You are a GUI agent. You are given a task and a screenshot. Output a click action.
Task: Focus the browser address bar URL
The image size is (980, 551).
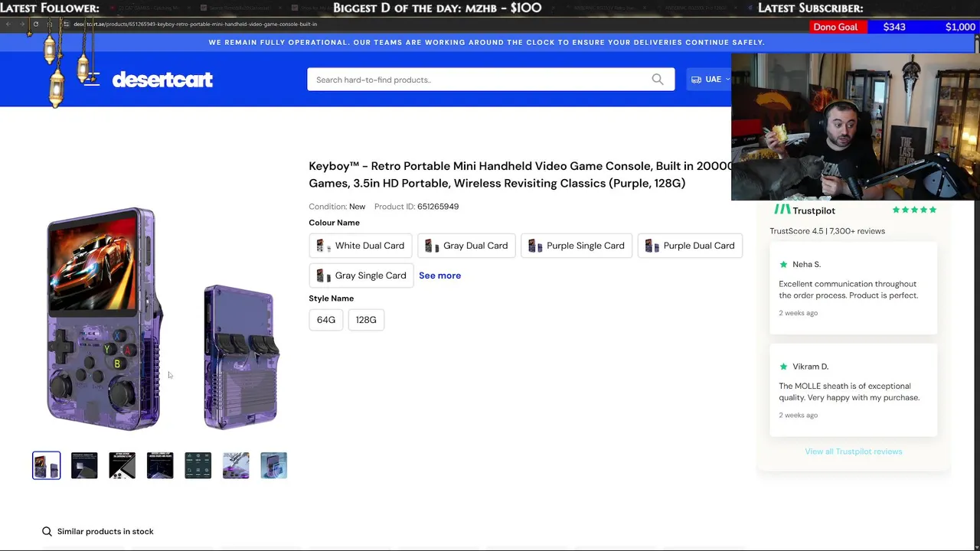pos(195,24)
